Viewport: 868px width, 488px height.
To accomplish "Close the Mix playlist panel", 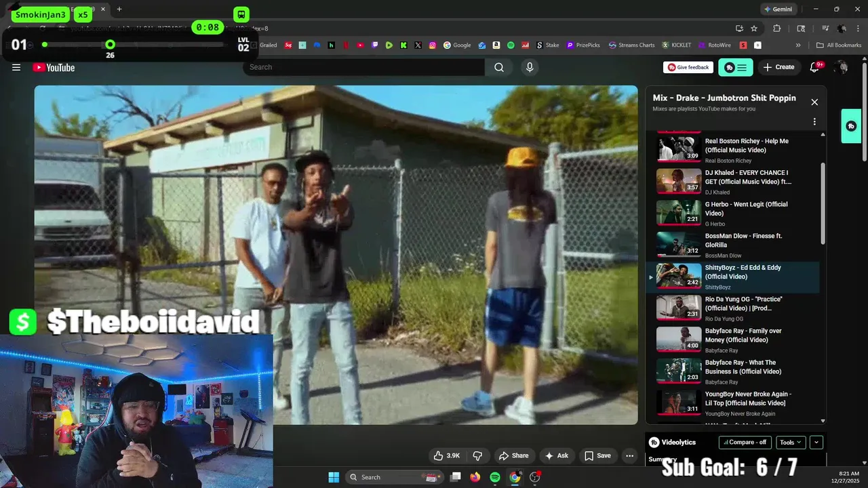I will 814,102.
